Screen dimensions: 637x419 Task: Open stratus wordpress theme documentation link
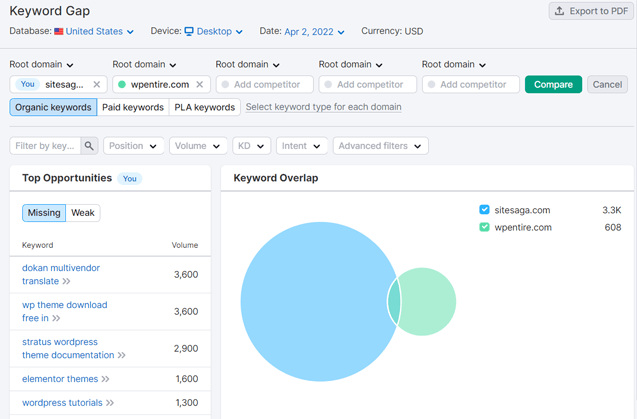(68, 348)
